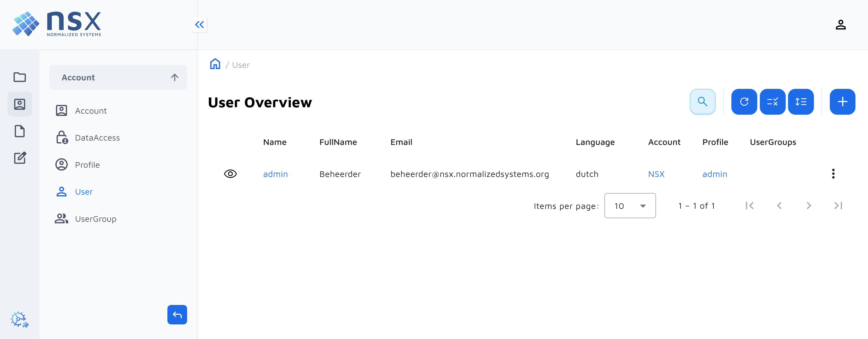Open the admin row three-dot menu
The width and height of the screenshot is (868, 339).
(x=833, y=174)
